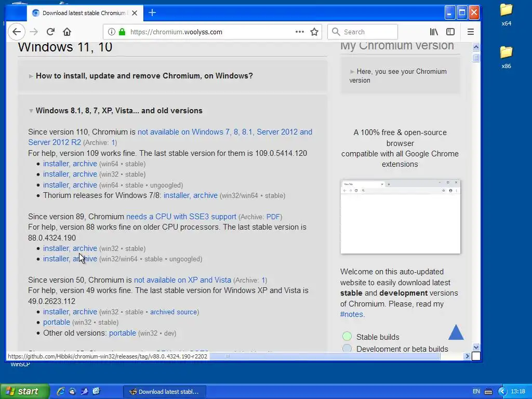Viewport: 532px width, 399px height.
Task: Download archive for win64 stable 109
Action: coord(85,164)
